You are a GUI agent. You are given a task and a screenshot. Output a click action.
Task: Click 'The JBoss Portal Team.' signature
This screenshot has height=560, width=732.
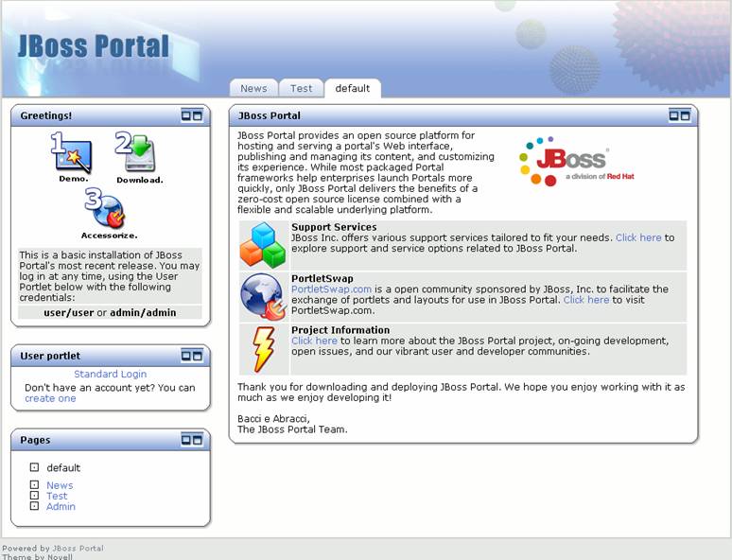pos(293,429)
